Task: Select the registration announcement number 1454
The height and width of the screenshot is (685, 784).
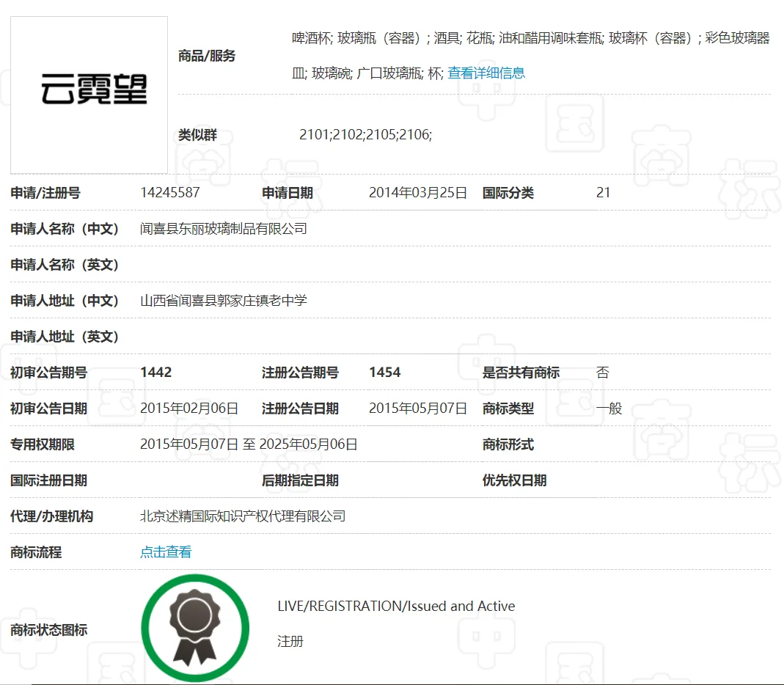Action: [384, 373]
